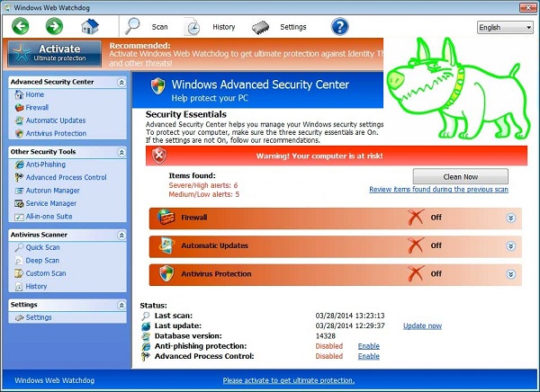Screen dimensions: 540x392
Task: Collapse the Advanced Security Center sidebar section
Action: pyautogui.click(x=121, y=82)
